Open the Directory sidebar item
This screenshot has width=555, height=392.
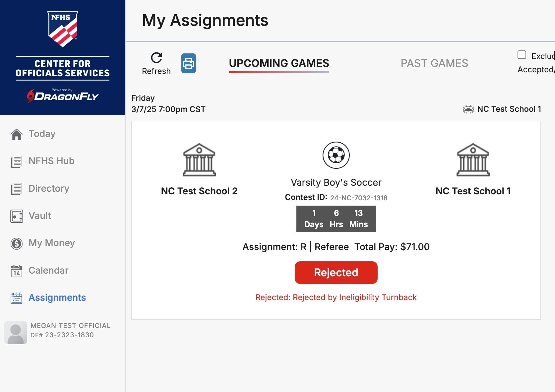click(x=49, y=188)
